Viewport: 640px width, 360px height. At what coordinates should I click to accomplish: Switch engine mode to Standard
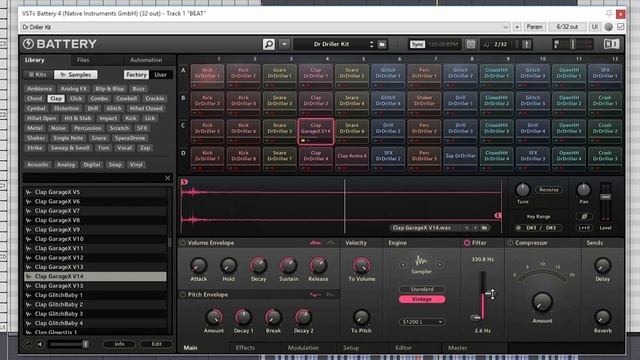tap(422, 289)
